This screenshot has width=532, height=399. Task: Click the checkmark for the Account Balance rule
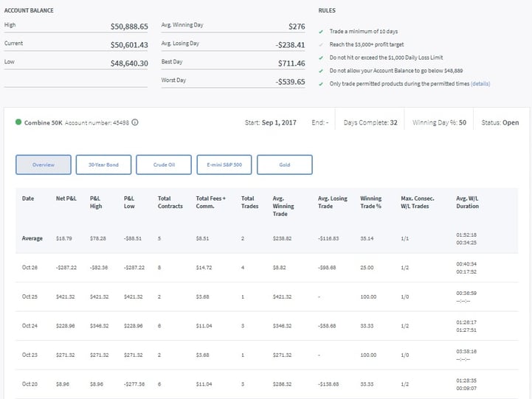(x=321, y=71)
